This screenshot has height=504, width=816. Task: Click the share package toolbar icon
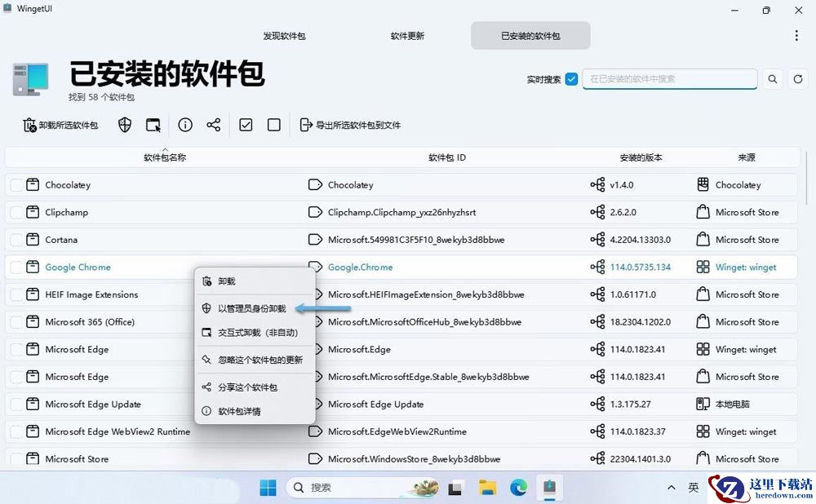(x=213, y=125)
